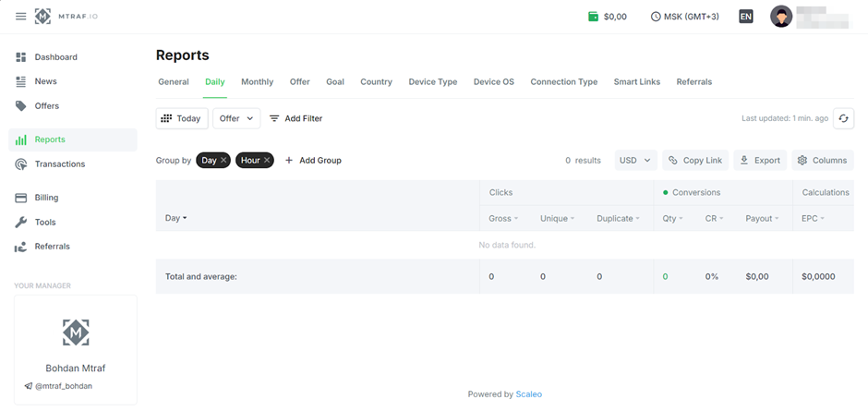Open the USD currency dropdown
The width and height of the screenshot is (868, 411).
[635, 161]
